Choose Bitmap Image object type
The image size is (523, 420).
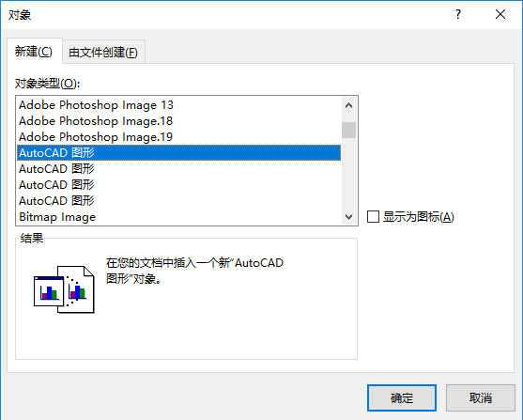click(x=178, y=217)
